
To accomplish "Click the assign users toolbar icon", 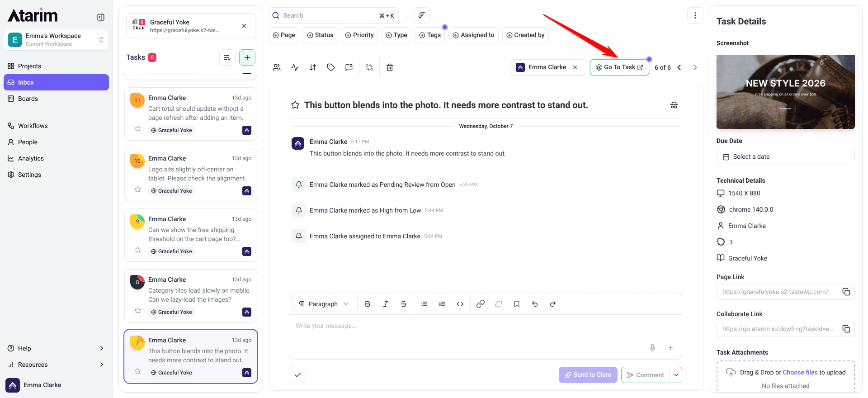I will coord(277,67).
